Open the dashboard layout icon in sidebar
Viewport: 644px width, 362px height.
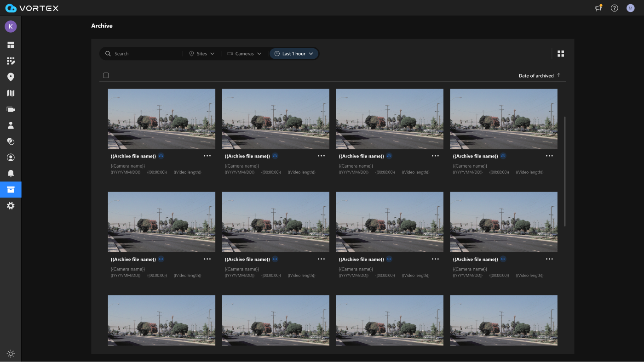pos(11,45)
